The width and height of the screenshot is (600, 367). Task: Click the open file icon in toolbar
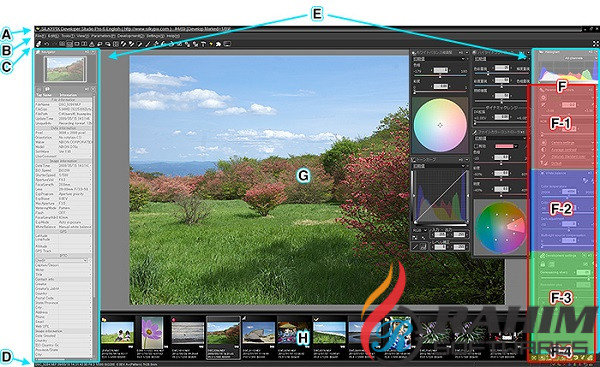coord(38,44)
